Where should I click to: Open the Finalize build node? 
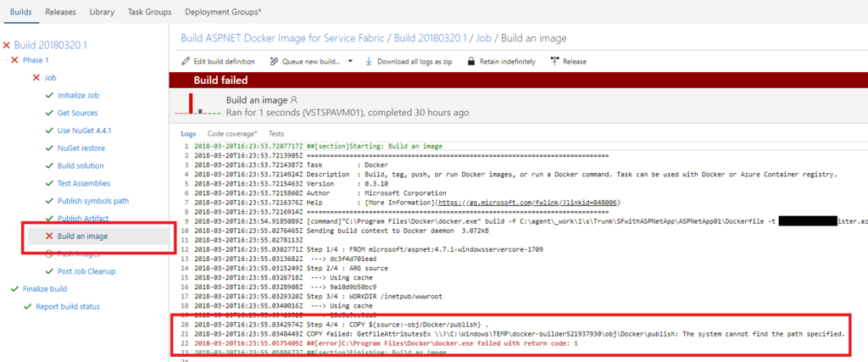(x=45, y=289)
